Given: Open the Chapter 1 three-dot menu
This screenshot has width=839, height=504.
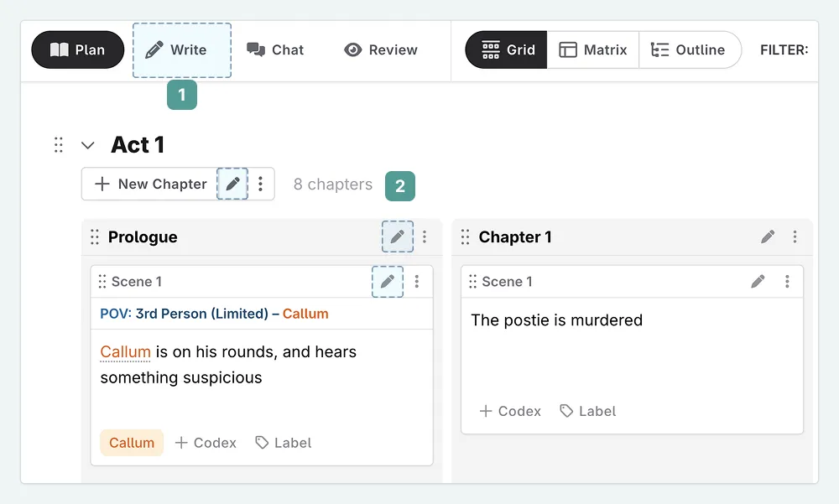Looking at the screenshot, I should tap(795, 236).
